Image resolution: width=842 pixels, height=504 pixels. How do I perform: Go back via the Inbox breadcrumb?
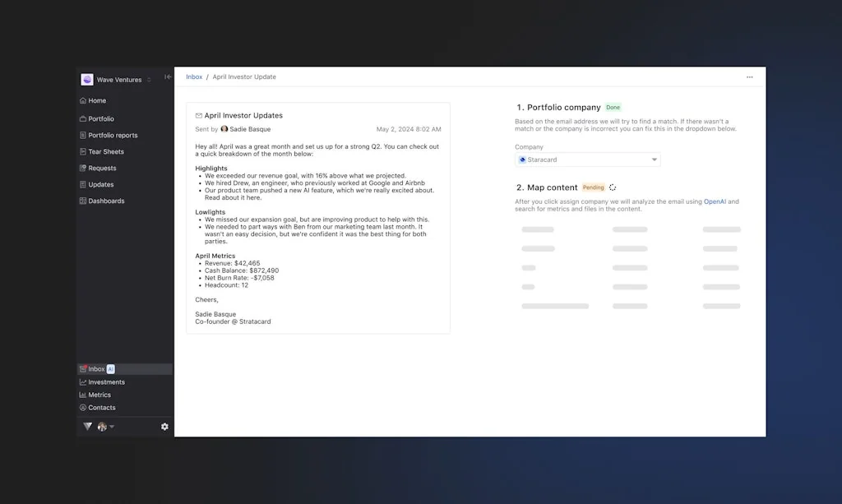[194, 76]
